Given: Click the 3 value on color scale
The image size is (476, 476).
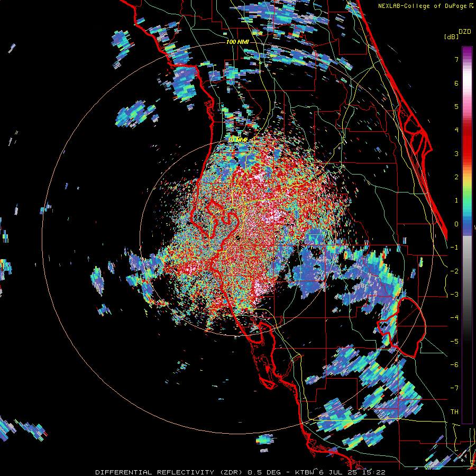Looking at the screenshot, I should (456, 153).
